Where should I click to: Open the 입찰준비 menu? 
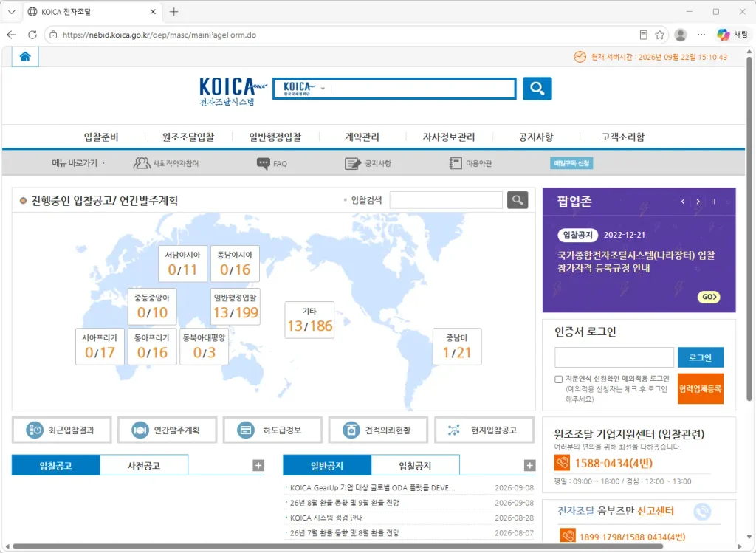pos(100,137)
